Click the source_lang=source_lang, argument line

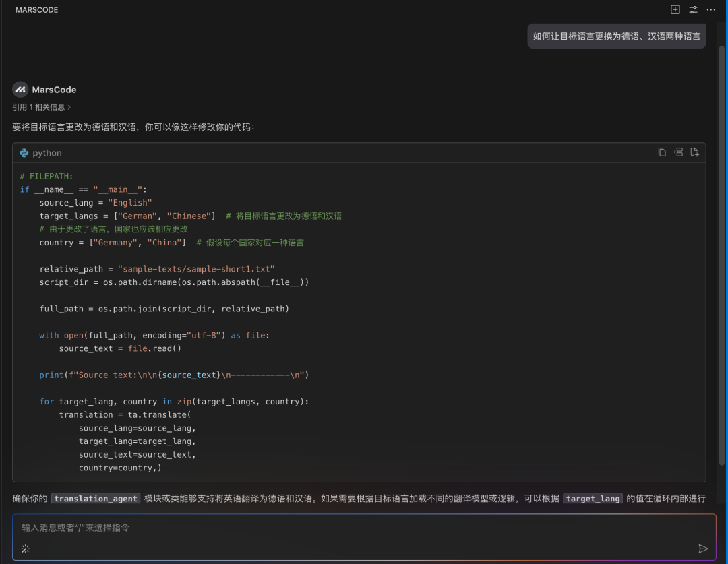138,428
